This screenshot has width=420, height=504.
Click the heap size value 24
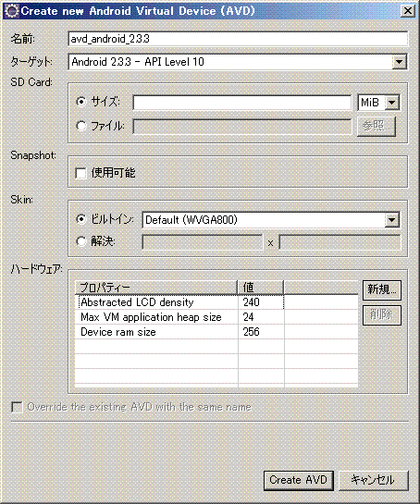[x=248, y=317]
